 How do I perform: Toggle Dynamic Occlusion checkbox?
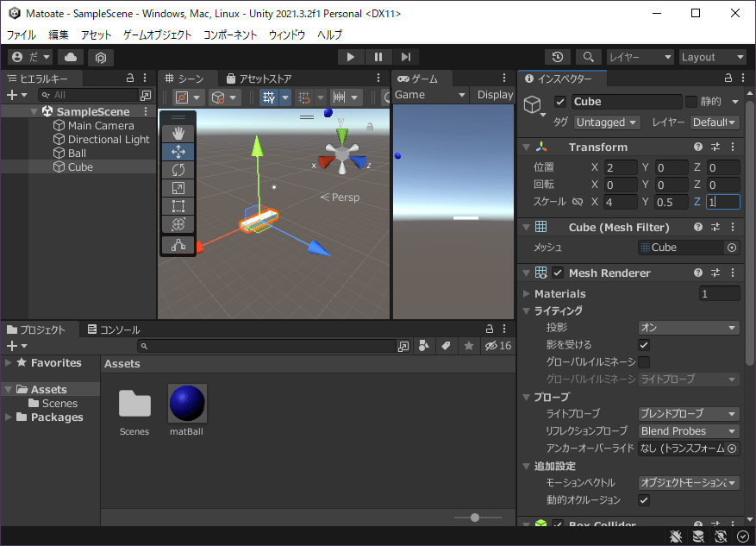[644, 500]
